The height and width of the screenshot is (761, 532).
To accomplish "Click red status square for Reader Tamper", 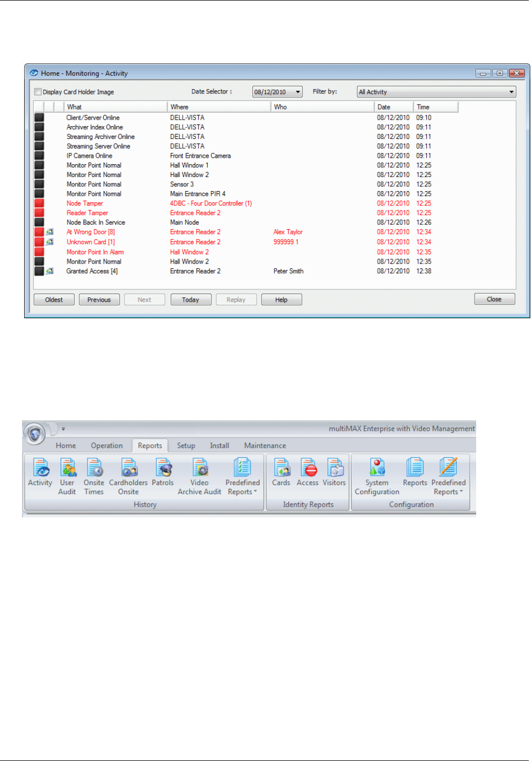I will coord(39,213).
